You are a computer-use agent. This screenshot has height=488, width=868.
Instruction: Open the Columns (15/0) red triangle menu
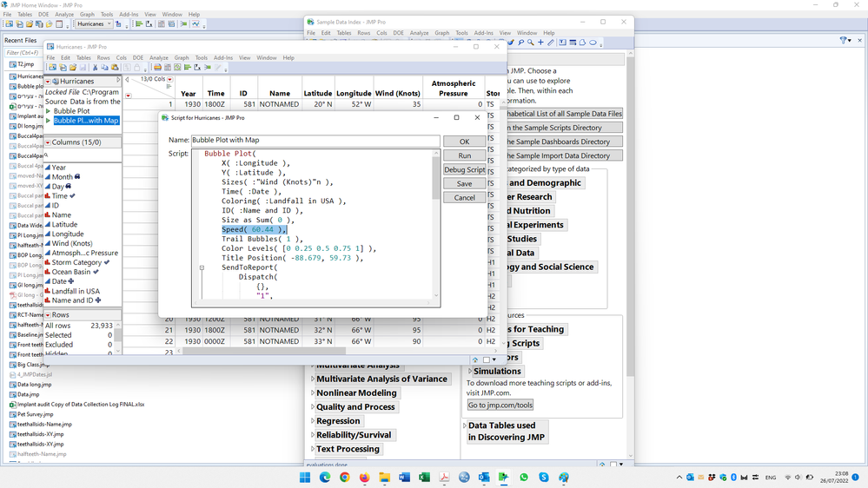pos(48,142)
